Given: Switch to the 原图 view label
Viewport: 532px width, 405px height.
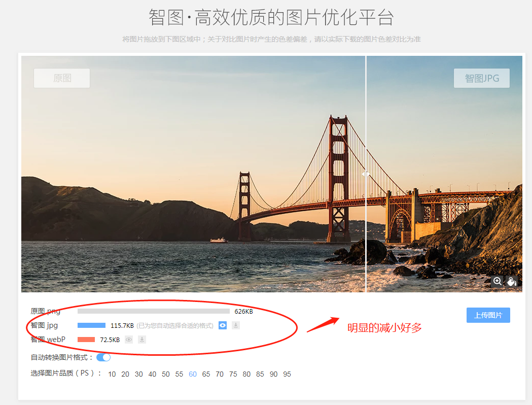Looking at the screenshot, I should (61, 78).
